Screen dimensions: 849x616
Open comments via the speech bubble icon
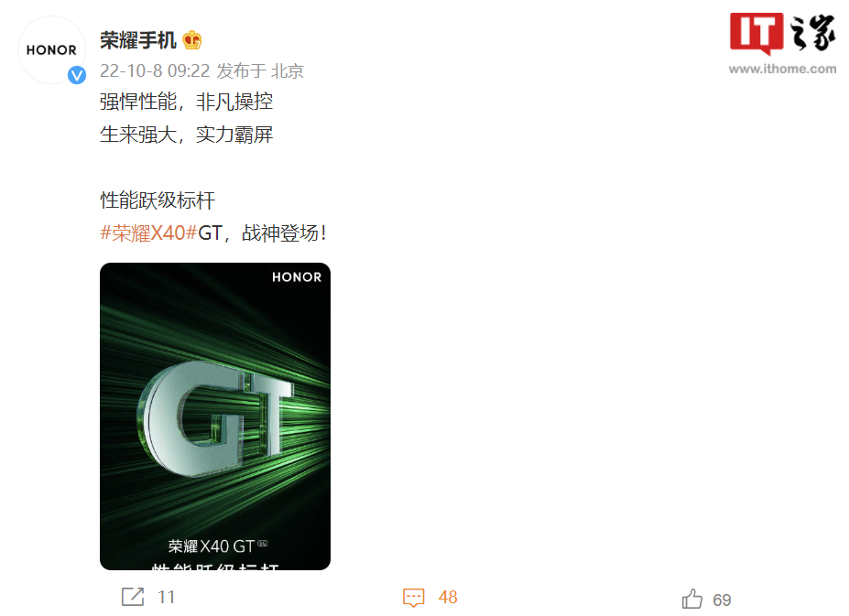click(414, 597)
